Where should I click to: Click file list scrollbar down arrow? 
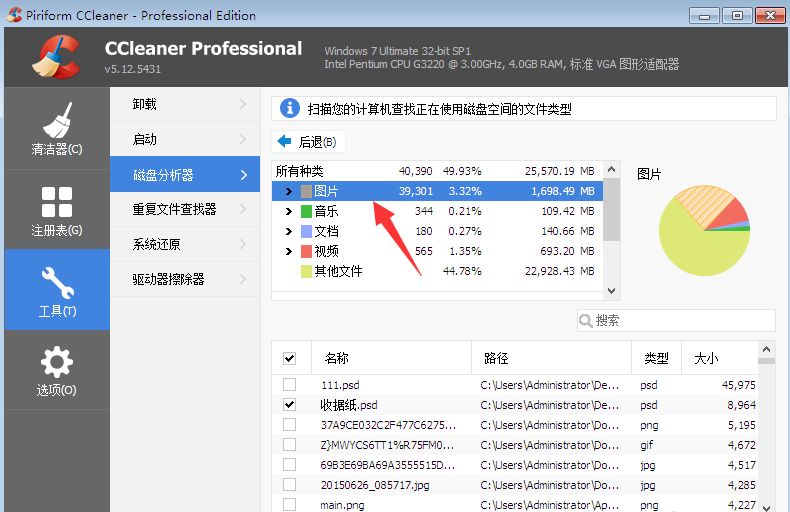point(766,507)
